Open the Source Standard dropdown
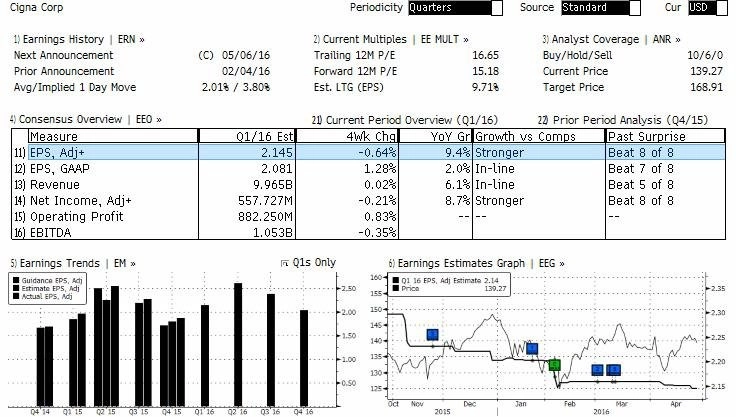This screenshot has height=417, width=736. pos(601,8)
